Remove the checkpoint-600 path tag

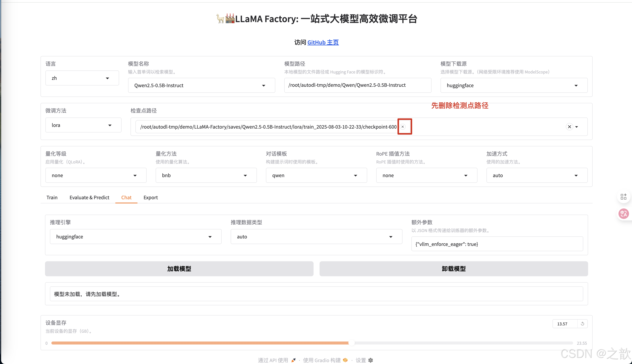pyautogui.click(x=402, y=127)
